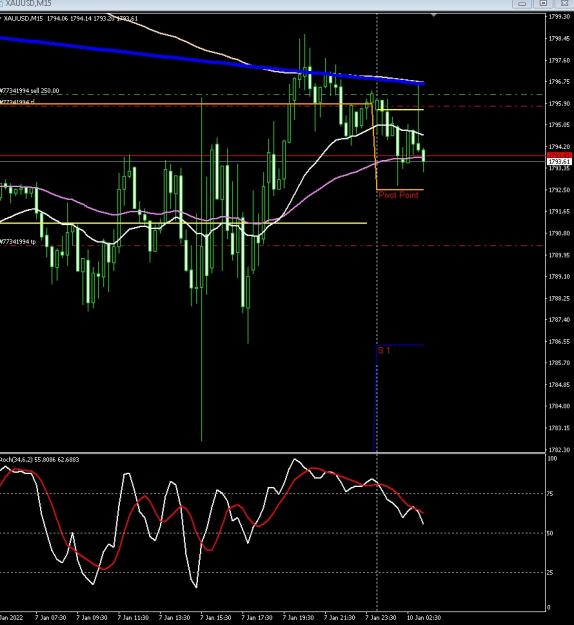The width and height of the screenshot is (574, 625).
Task: Click the 1799.30 price scale value
Action: click(559, 17)
